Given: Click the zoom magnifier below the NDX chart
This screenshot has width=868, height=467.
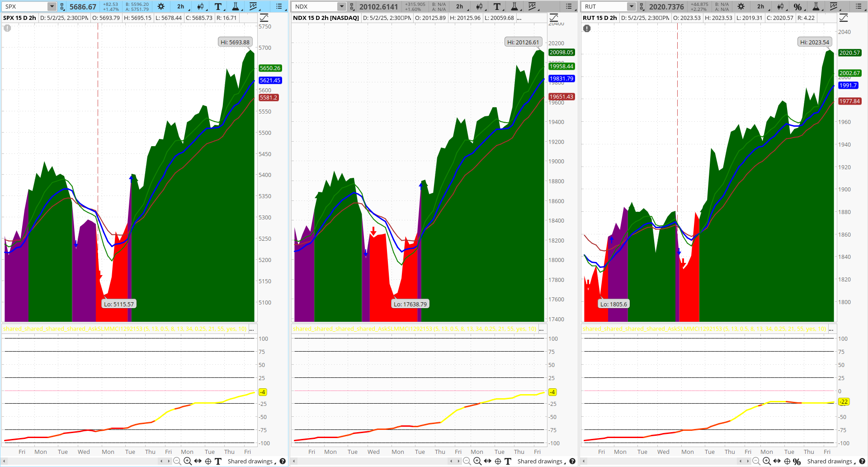Looking at the screenshot, I should tap(477, 461).
